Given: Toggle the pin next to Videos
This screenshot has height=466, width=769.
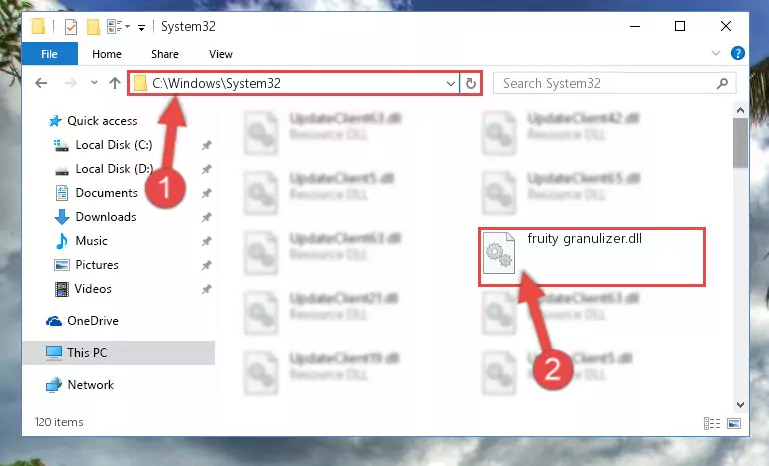Looking at the screenshot, I should [x=206, y=289].
